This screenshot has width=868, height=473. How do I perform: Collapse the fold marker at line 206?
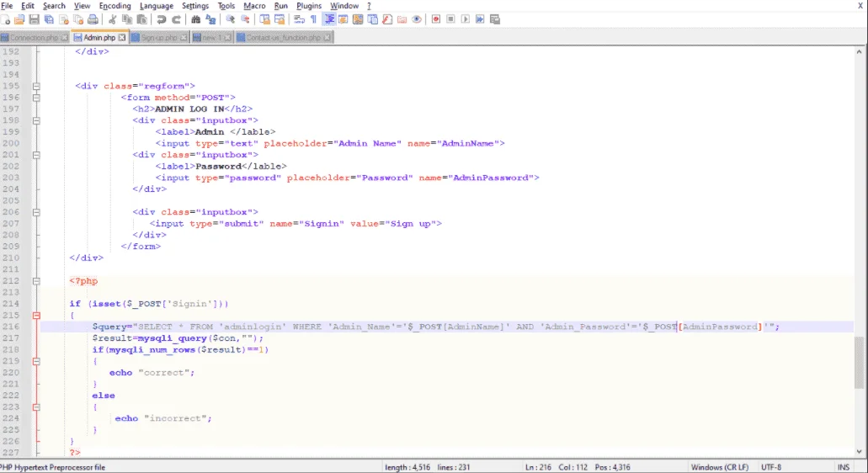(x=36, y=212)
